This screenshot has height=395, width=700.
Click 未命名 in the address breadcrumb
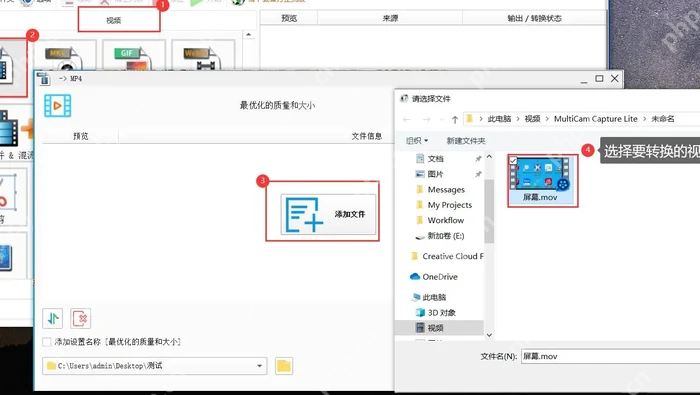663,119
